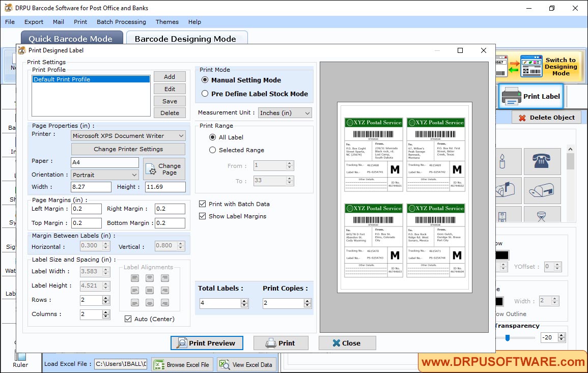Click the Delete profile button
The width and height of the screenshot is (588, 373).
tap(170, 113)
